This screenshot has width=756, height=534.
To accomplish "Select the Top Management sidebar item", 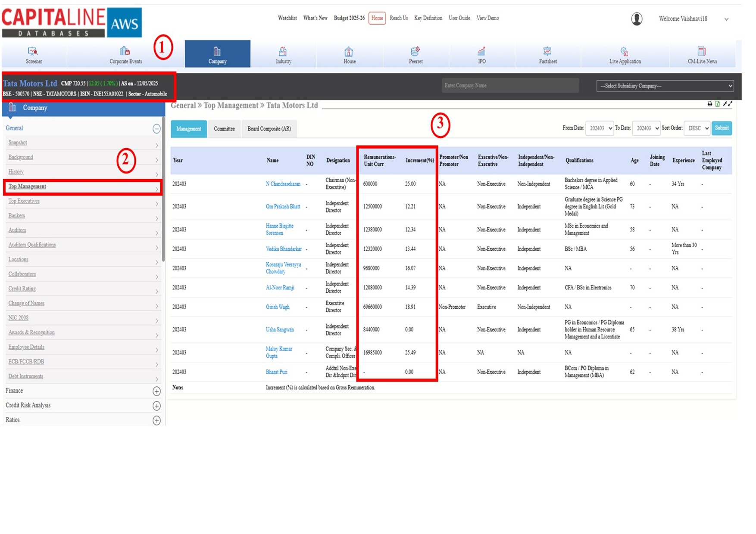I will pos(27,186).
